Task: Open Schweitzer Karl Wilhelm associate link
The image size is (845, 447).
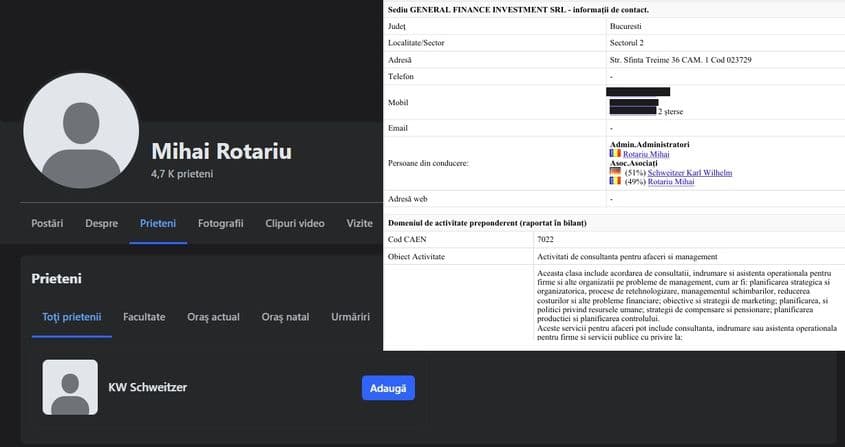Action: coord(690,173)
